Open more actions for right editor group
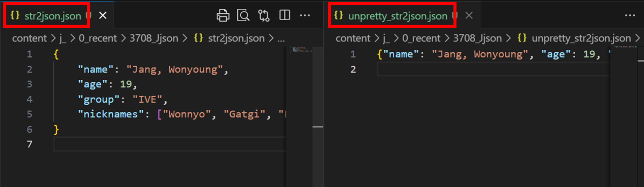Viewport: 644px width, 187px height. point(630,16)
